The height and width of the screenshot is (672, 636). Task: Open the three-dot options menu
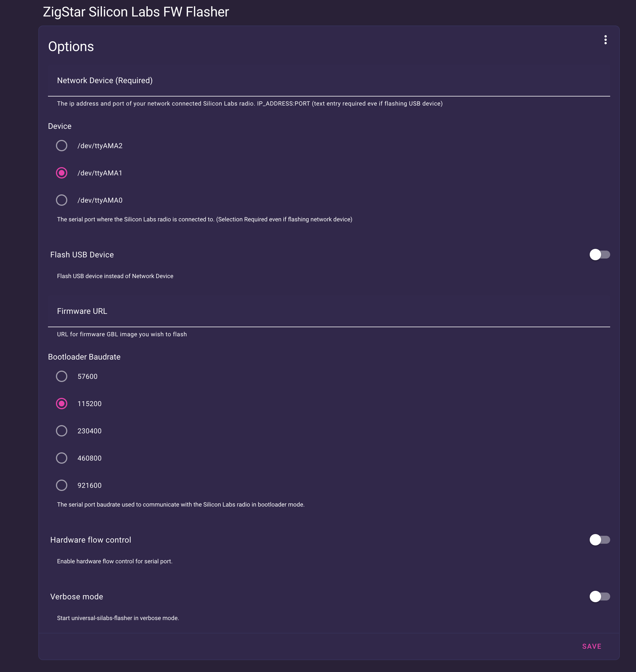605,40
